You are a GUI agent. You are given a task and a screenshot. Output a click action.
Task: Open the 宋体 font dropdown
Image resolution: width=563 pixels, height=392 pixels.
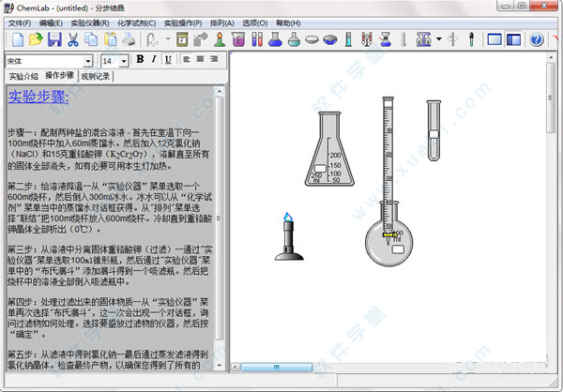[88, 61]
